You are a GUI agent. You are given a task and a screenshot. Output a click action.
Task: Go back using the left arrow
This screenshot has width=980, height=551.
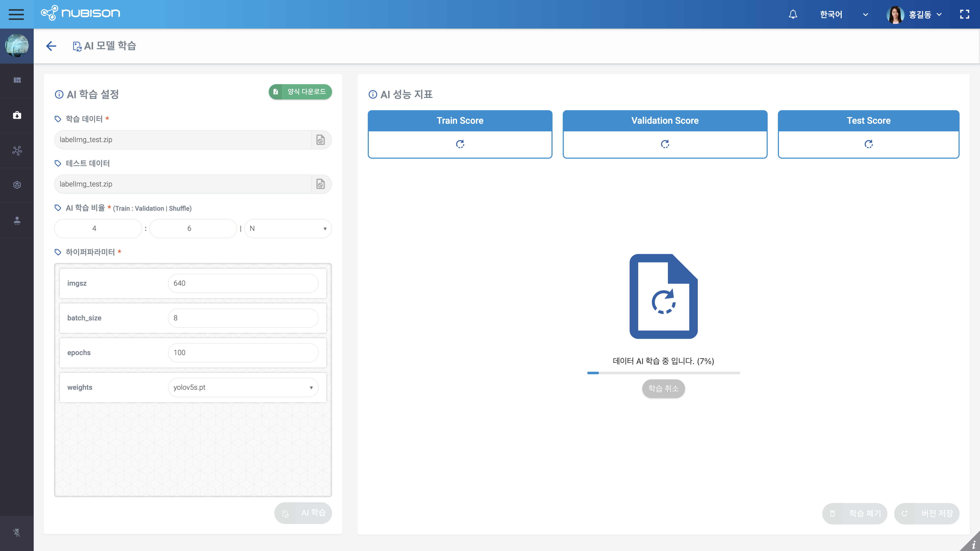tap(51, 46)
